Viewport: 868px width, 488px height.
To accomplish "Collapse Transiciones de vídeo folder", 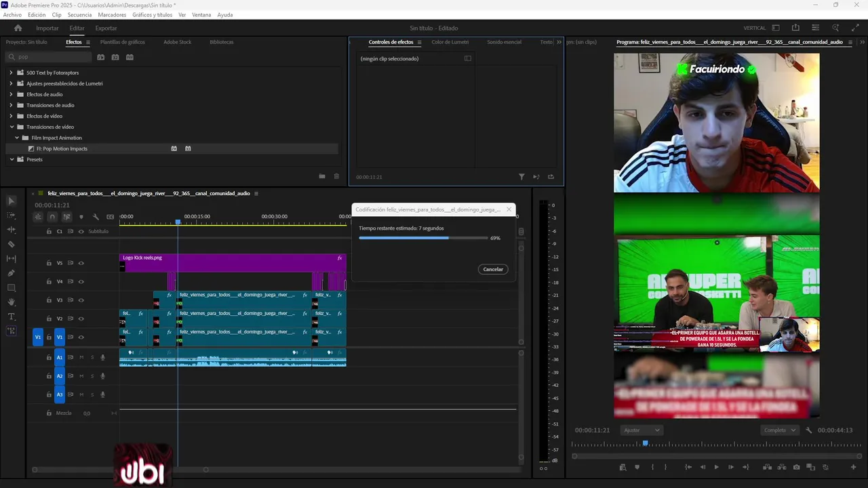I will click(x=12, y=127).
